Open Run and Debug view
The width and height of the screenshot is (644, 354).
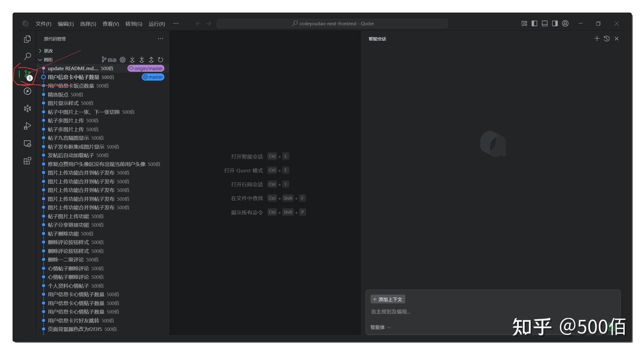point(27,126)
